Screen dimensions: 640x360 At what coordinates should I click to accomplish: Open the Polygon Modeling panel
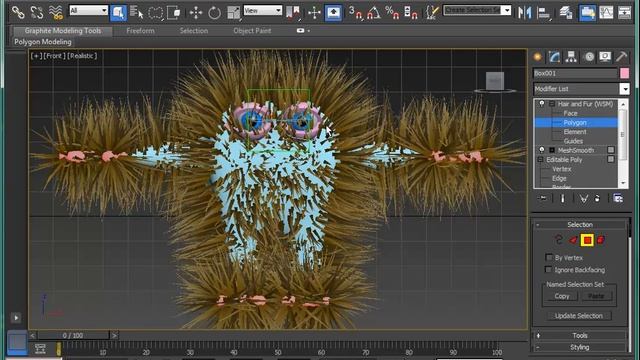[42, 42]
